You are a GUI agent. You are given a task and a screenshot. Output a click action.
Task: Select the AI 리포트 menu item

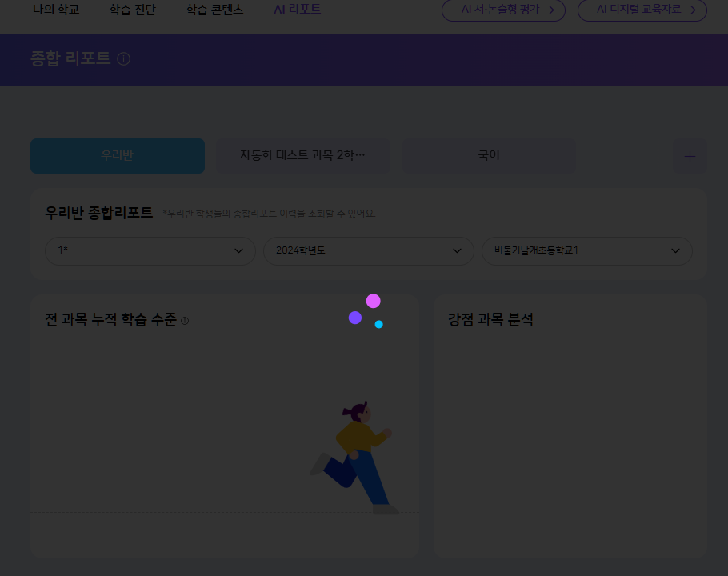pos(297,10)
